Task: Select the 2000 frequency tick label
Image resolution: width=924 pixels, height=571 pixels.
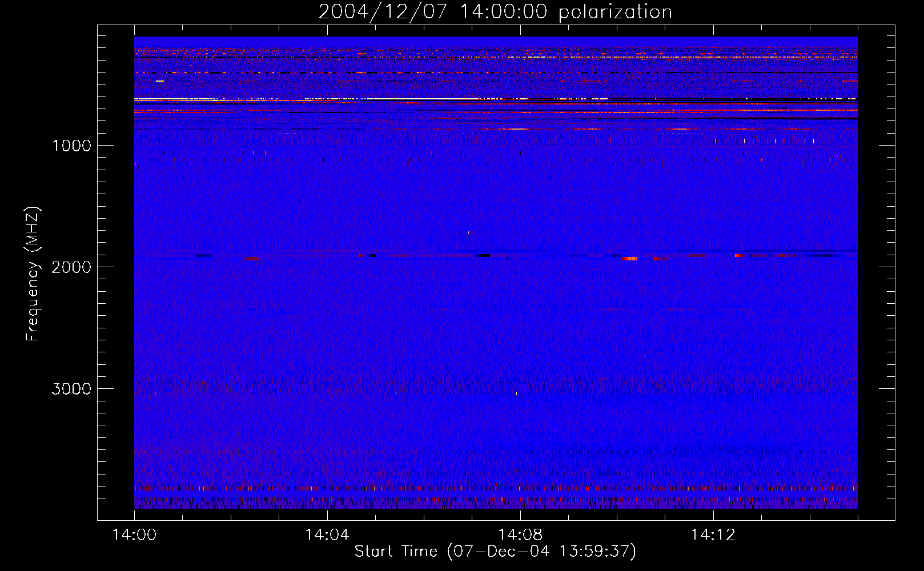Action: (71, 267)
